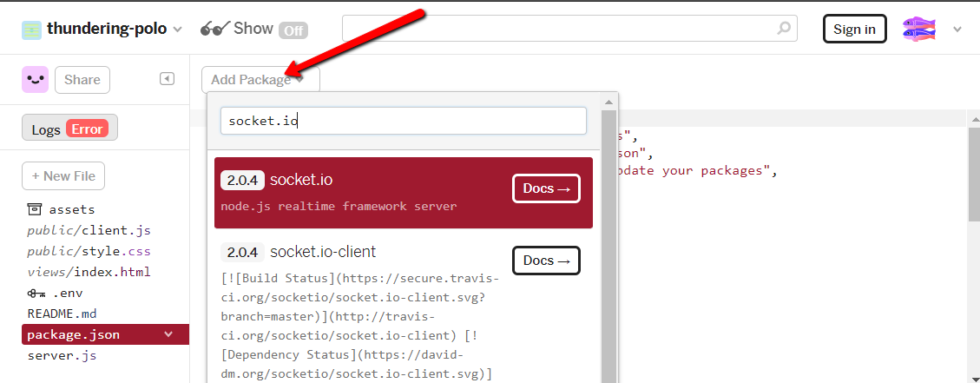The width and height of the screenshot is (980, 383).
Task: Toggle the Show Off switch
Action: pos(293,30)
